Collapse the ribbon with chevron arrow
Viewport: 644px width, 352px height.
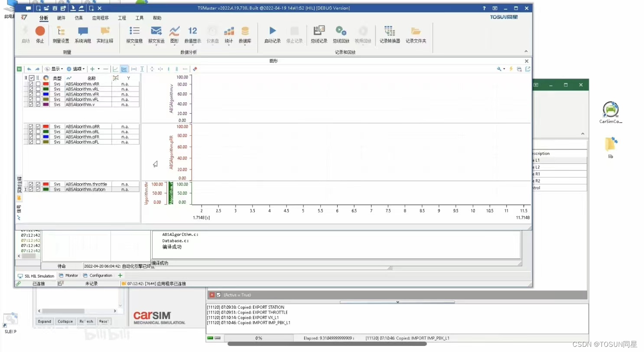point(527,51)
